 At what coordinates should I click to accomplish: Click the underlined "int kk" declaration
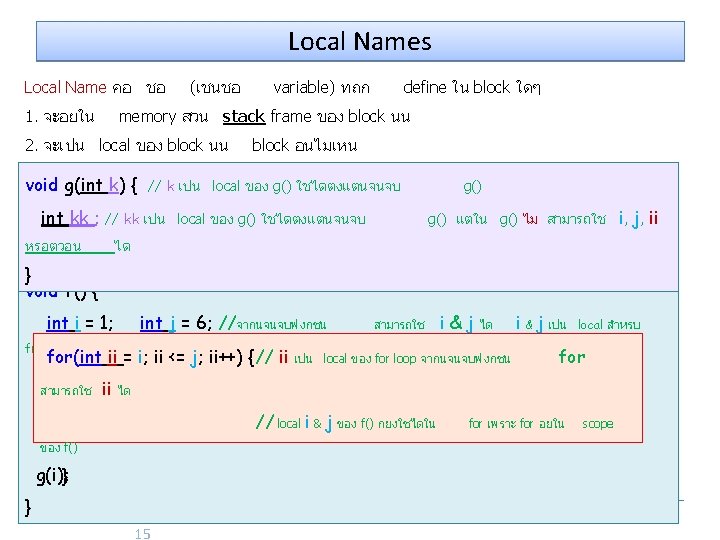(x=66, y=218)
